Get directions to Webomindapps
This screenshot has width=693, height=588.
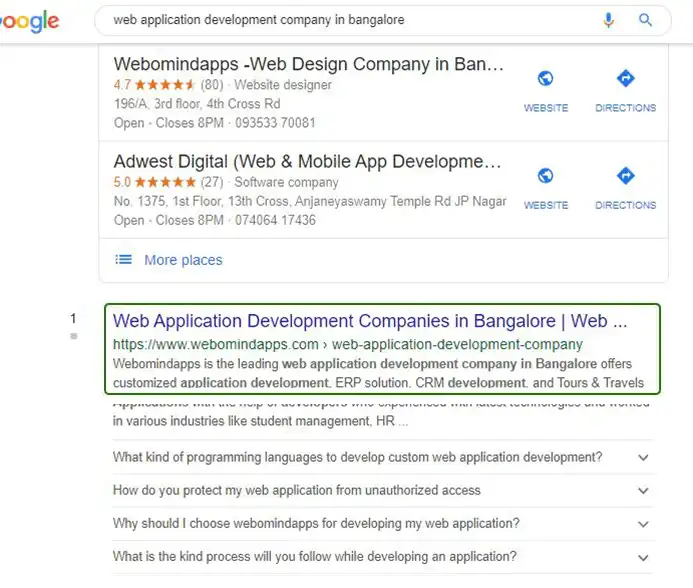(625, 79)
